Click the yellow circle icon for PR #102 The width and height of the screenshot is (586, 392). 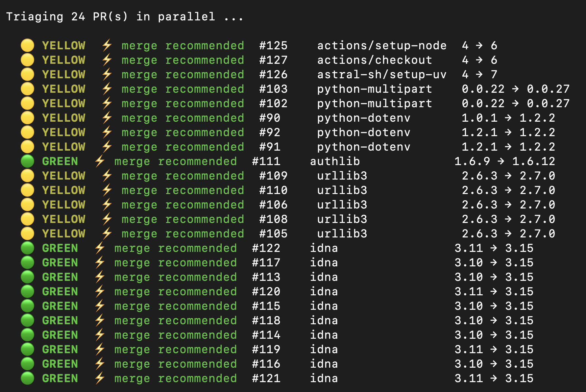[27, 103]
